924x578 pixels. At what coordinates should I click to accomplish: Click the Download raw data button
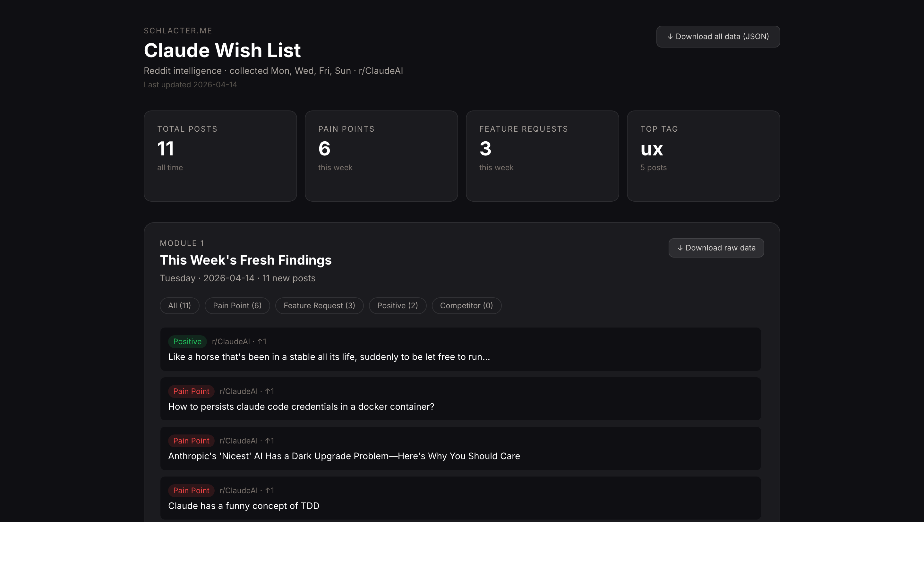(x=716, y=248)
